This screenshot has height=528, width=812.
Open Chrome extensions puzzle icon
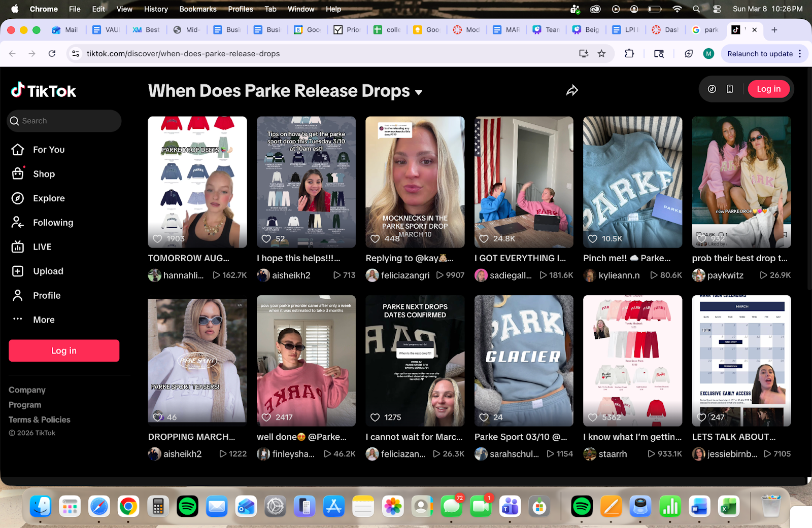point(629,54)
